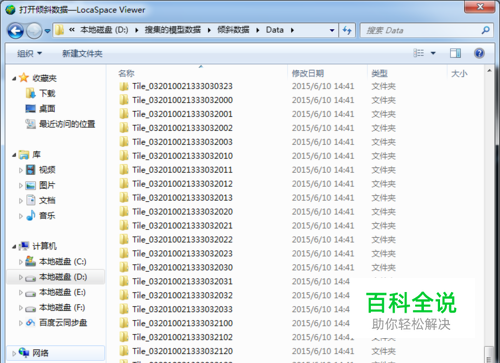This screenshot has height=363, width=500.
Task: Sort by the 大小 column header
Action: point(459,73)
